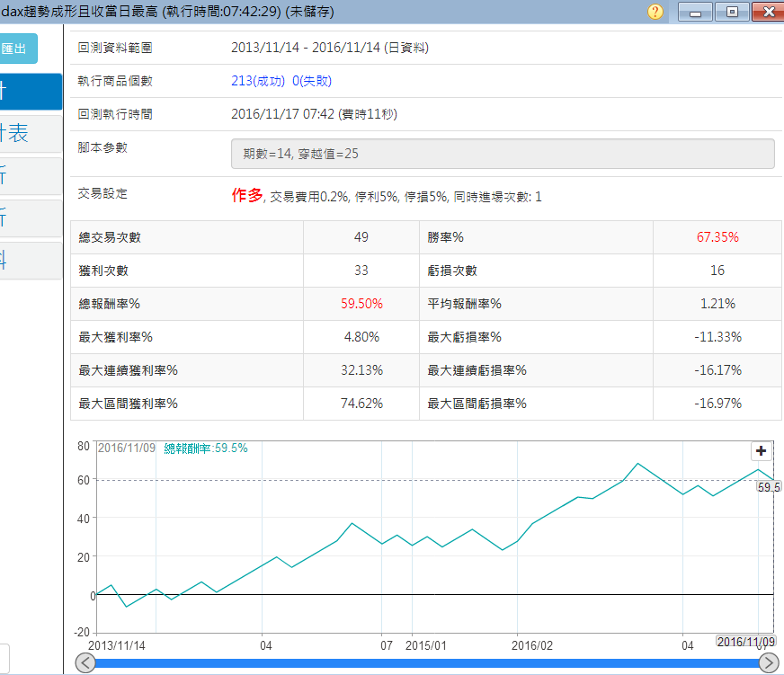Image resolution: width=784 pixels, height=675 pixels.
Task: Click the yellow help question mark icon
Action: tap(655, 12)
